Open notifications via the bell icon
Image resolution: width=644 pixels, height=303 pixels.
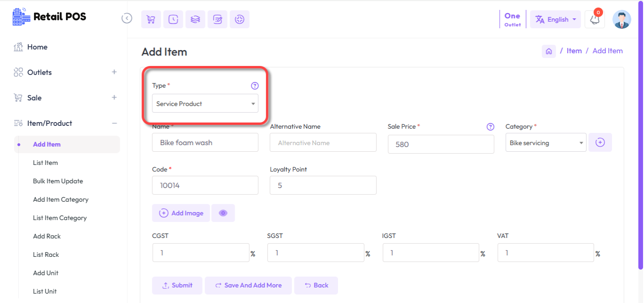(594, 19)
